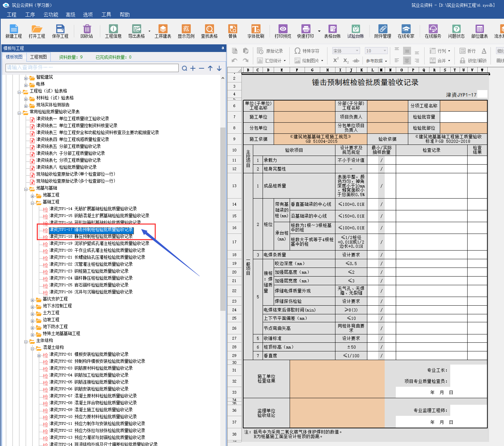Click the copy icon in the editing toolbar

[x=235, y=51]
